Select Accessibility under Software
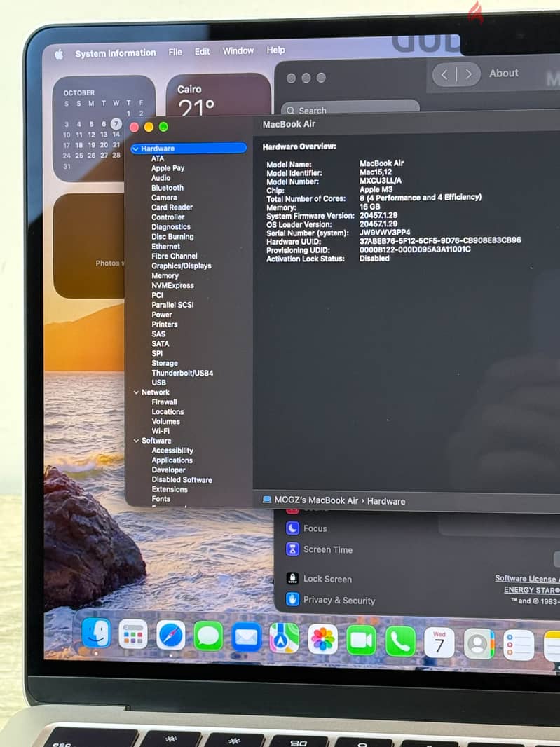Image resolution: width=560 pixels, height=747 pixels. tap(172, 450)
